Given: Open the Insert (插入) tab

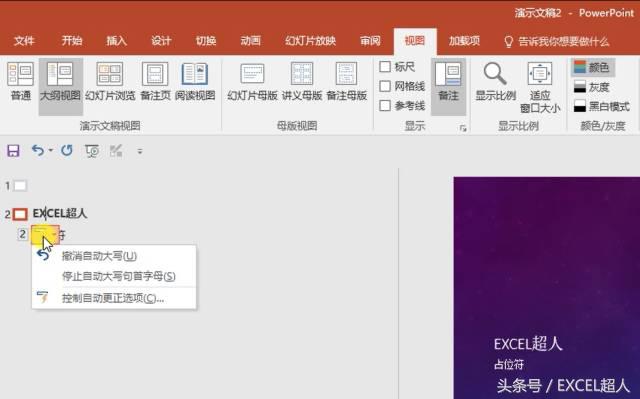Looking at the screenshot, I should pyautogui.click(x=116, y=41).
